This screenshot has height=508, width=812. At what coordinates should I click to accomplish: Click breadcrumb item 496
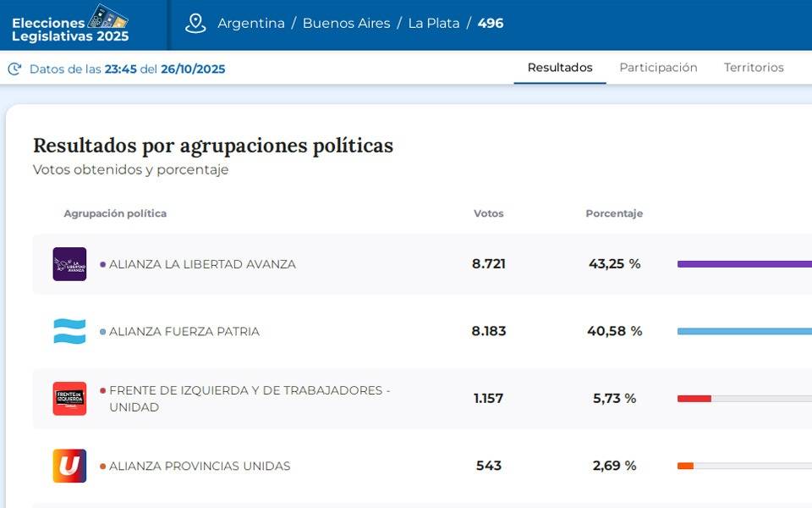[491, 24]
